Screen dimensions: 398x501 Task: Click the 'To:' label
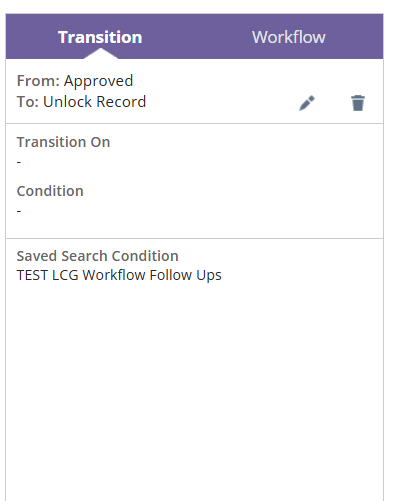click(28, 102)
